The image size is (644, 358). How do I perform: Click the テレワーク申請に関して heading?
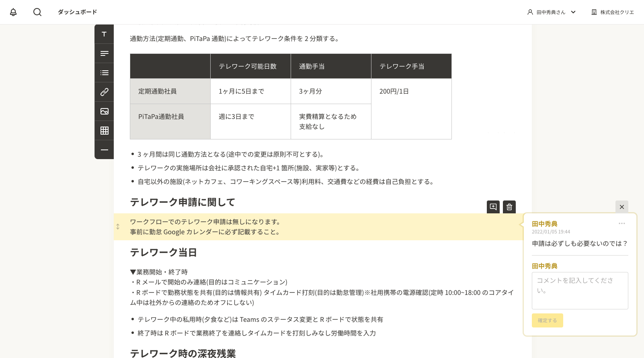(183, 202)
